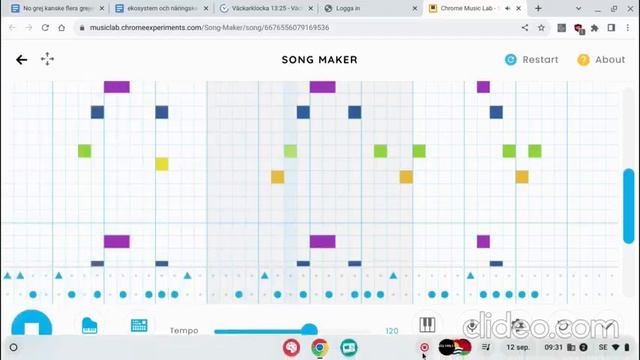Toggle the rightmost green note
Screen dimensions: 640x360
click(x=535, y=151)
